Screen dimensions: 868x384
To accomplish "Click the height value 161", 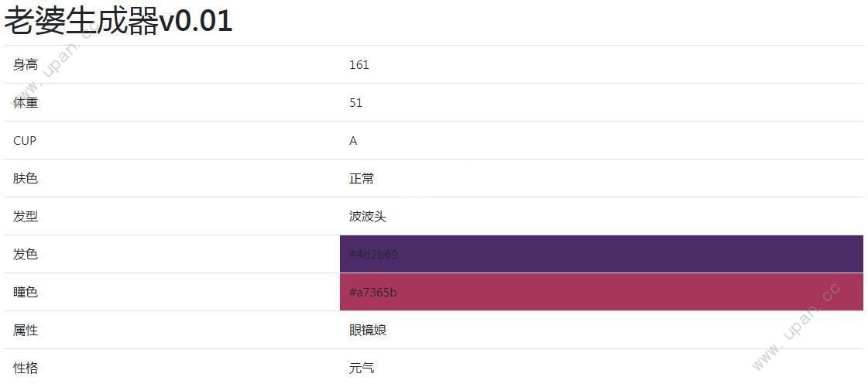I will point(359,65).
